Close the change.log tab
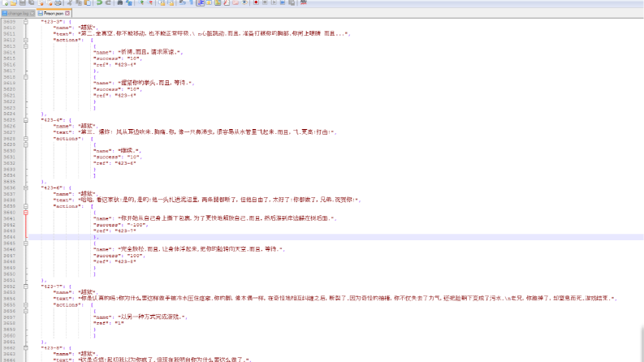The image size is (644, 362). point(32,14)
